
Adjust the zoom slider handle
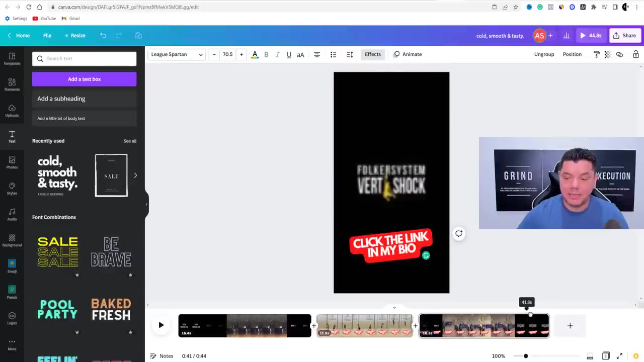click(x=526, y=356)
